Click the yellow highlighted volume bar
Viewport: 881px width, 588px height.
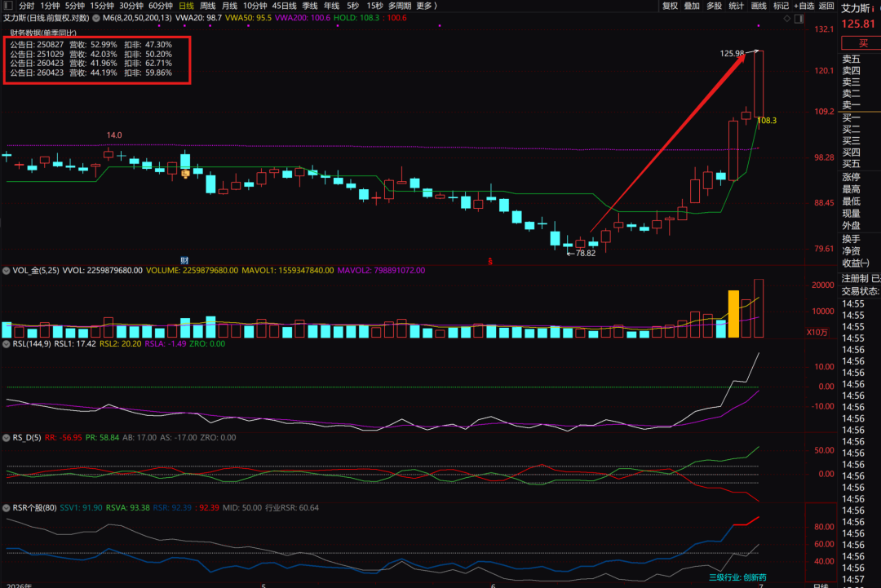coord(733,314)
